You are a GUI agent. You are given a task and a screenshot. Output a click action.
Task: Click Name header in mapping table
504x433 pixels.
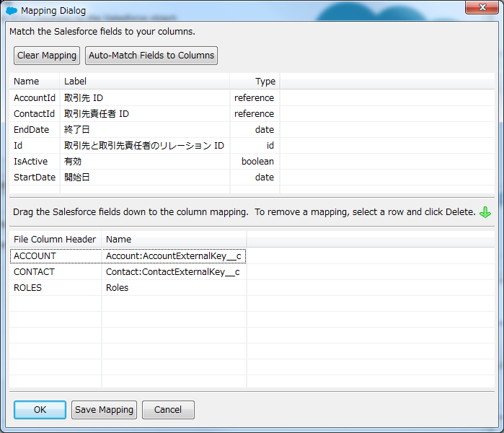(174, 240)
